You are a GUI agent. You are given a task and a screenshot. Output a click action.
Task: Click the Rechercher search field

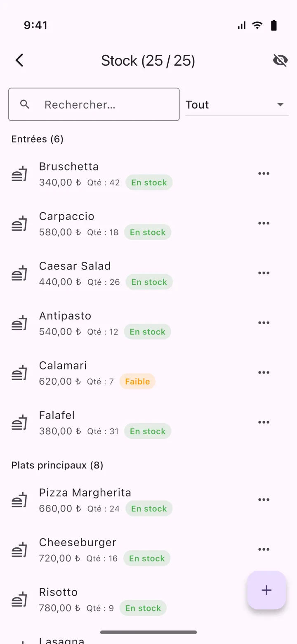94,104
